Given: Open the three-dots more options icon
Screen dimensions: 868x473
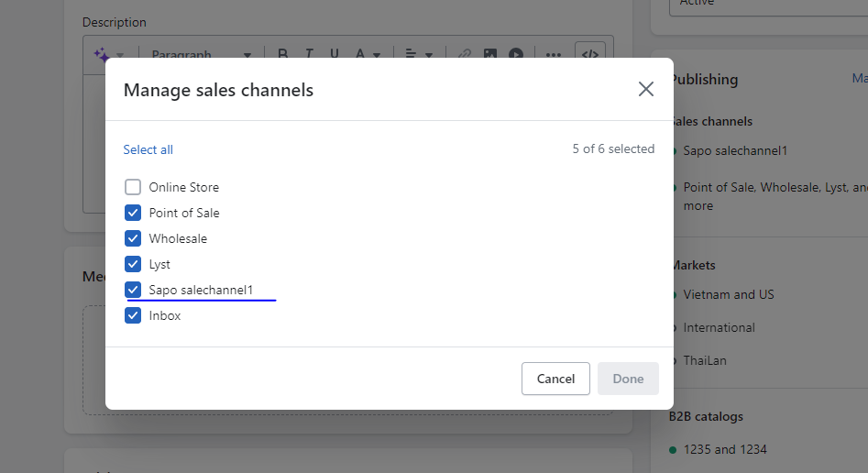Looking at the screenshot, I should click(x=554, y=54).
